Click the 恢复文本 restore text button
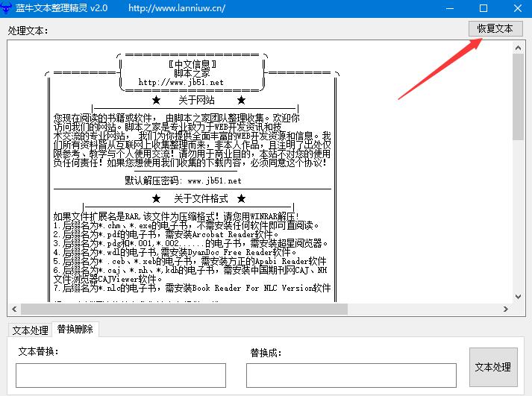This screenshot has height=396, width=532. click(x=495, y=28)
